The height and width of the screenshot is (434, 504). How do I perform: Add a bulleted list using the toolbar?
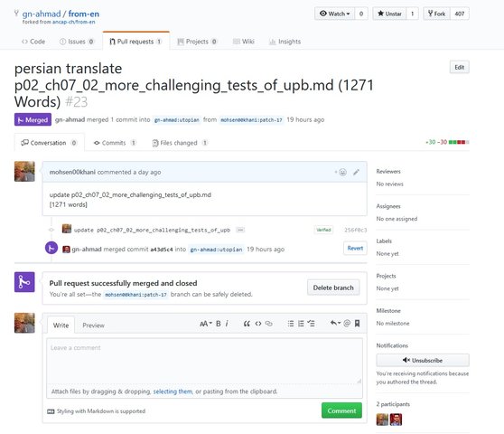click(291, 324)
